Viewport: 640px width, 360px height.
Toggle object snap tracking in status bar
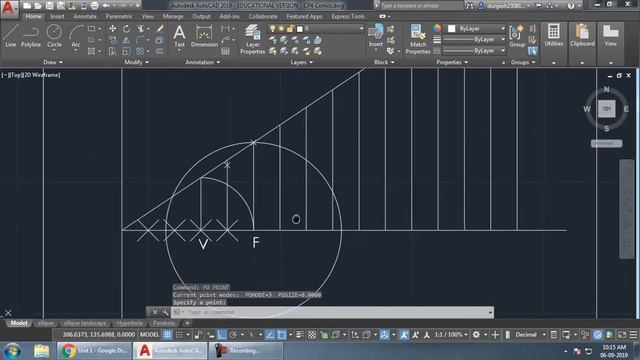pyautogui.click(x=270, y=335)
